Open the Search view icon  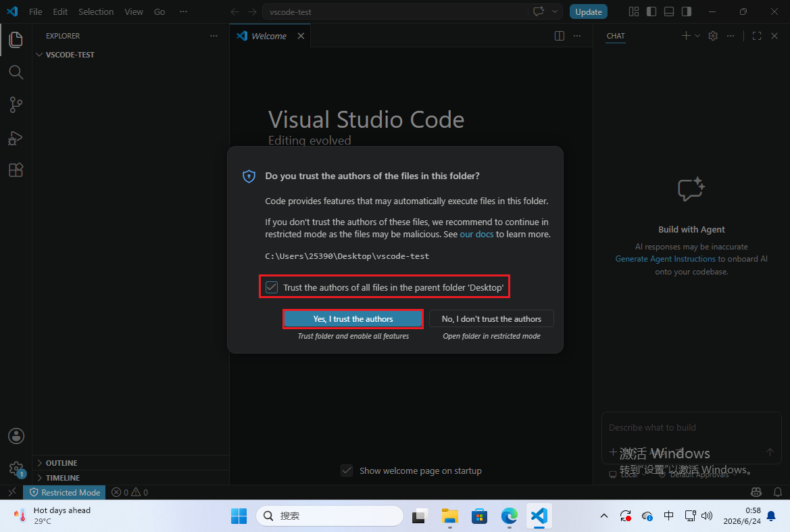[x=16, y=72]
